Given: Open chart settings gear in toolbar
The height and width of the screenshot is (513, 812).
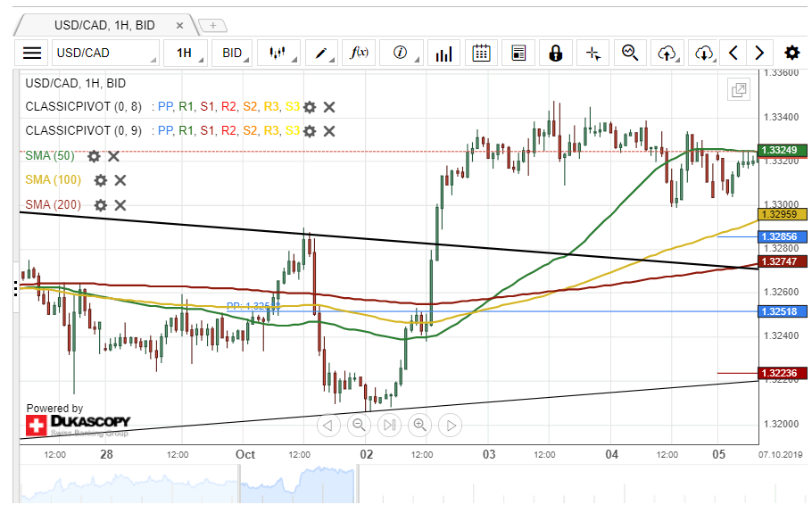Looking at the screenshot, I should coord(791,53).
